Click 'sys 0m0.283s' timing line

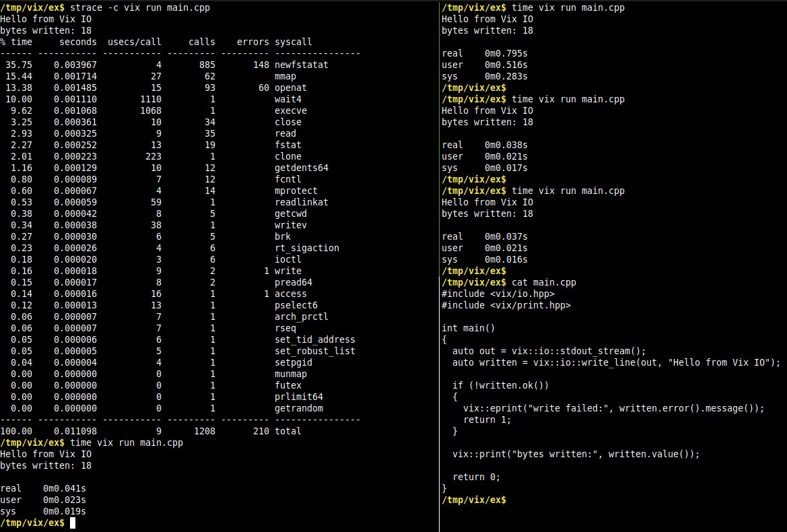pyautogui.click(x=484, y=76)
